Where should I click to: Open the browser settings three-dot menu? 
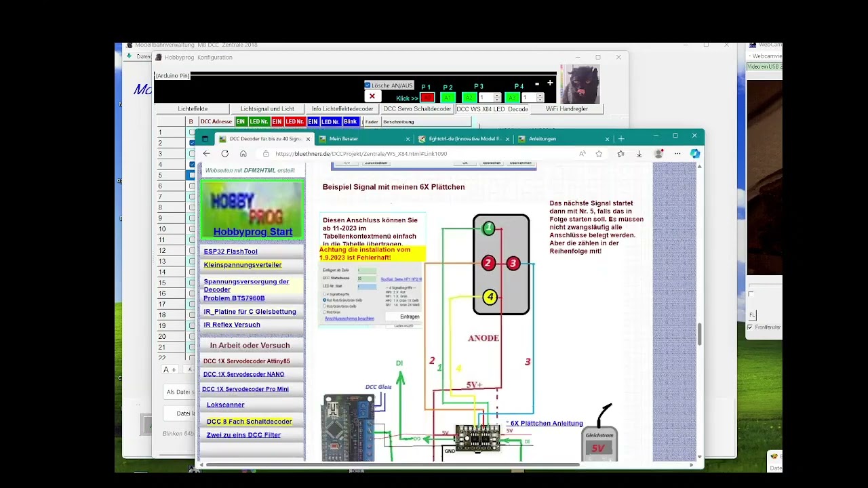pyautogui.click(x=677, y=154)
